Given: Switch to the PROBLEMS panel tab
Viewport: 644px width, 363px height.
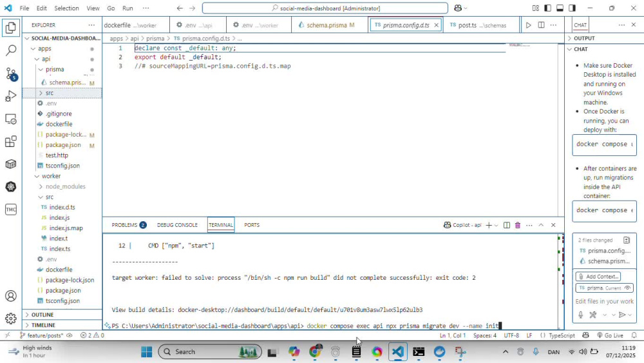Looking at the screenshot, I should (x=129, y=225).
